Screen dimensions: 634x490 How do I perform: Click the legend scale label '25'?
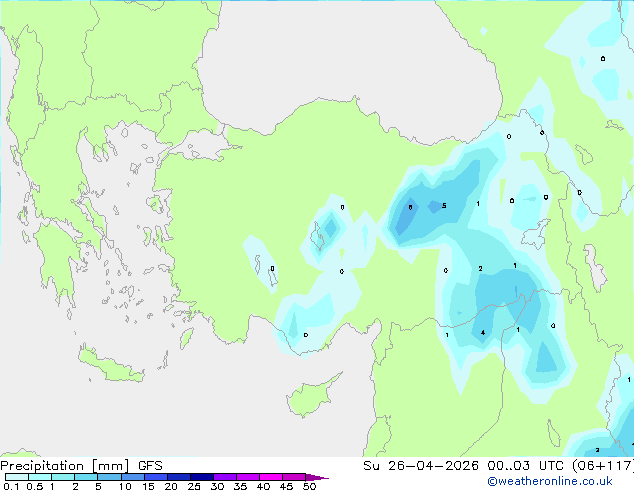[194, 486]
